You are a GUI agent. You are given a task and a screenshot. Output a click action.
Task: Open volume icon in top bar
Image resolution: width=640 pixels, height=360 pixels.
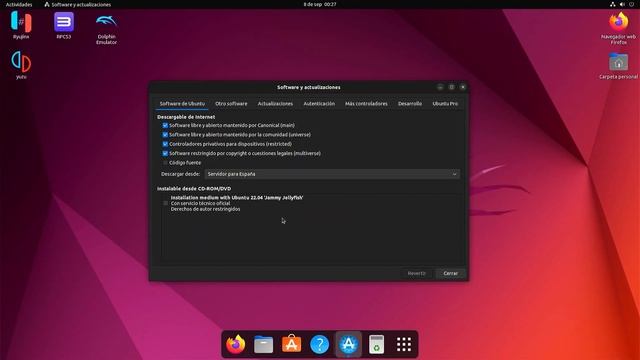point(622,4)
